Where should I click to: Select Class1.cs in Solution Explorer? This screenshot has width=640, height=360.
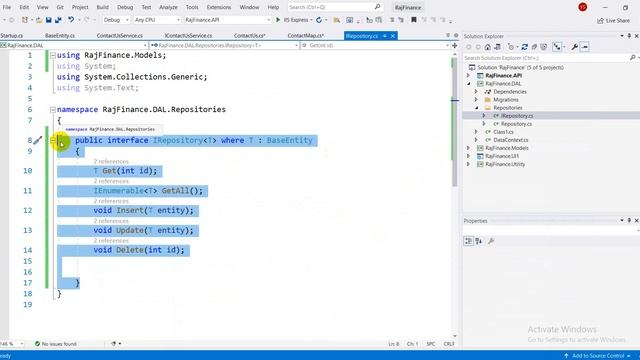(x=503, y=132)
